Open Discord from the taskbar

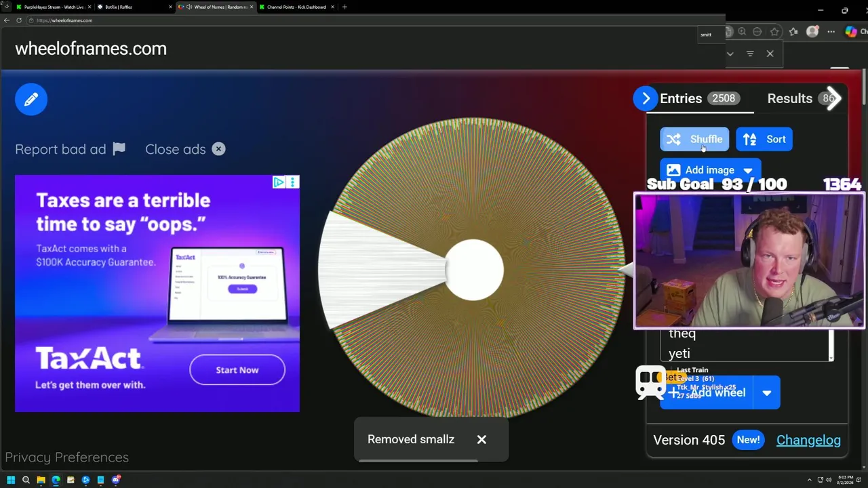(x=115, y=480)
